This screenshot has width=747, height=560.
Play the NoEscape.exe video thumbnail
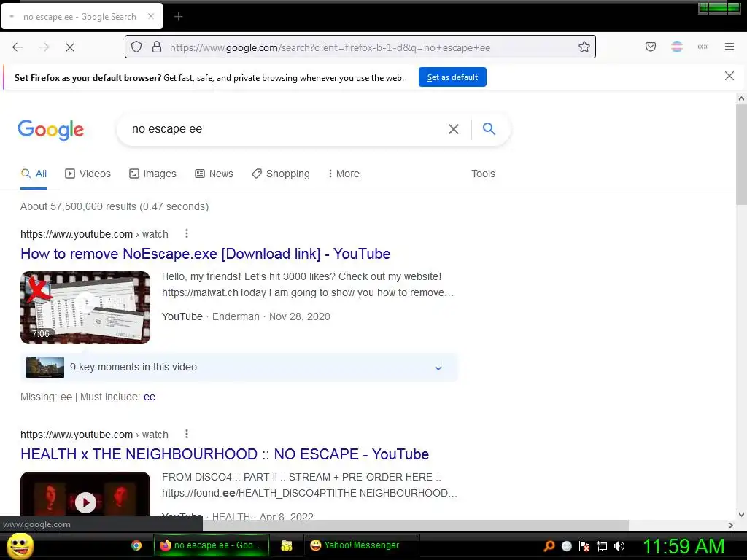85,308
